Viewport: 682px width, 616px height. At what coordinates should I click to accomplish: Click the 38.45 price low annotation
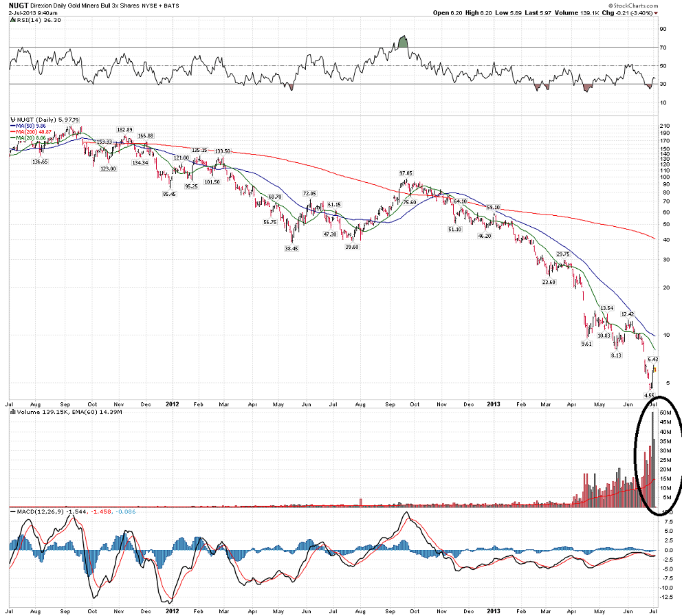click(291, 248)
